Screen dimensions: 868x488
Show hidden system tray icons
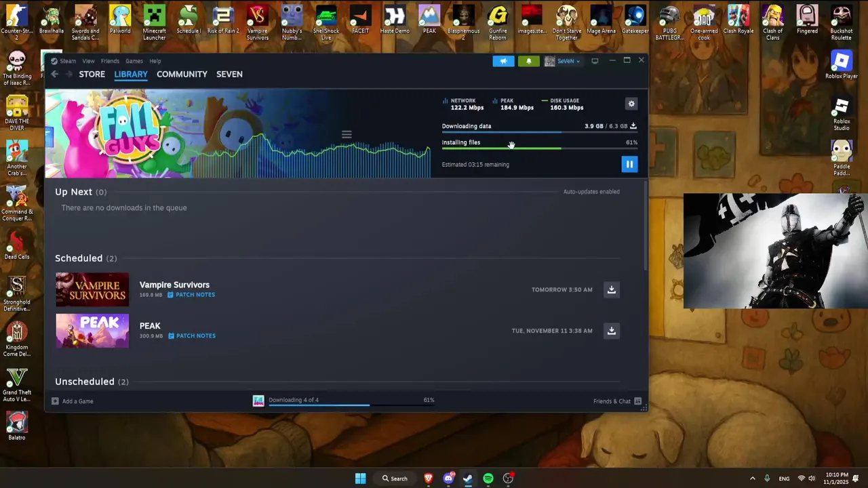point(752,479)
